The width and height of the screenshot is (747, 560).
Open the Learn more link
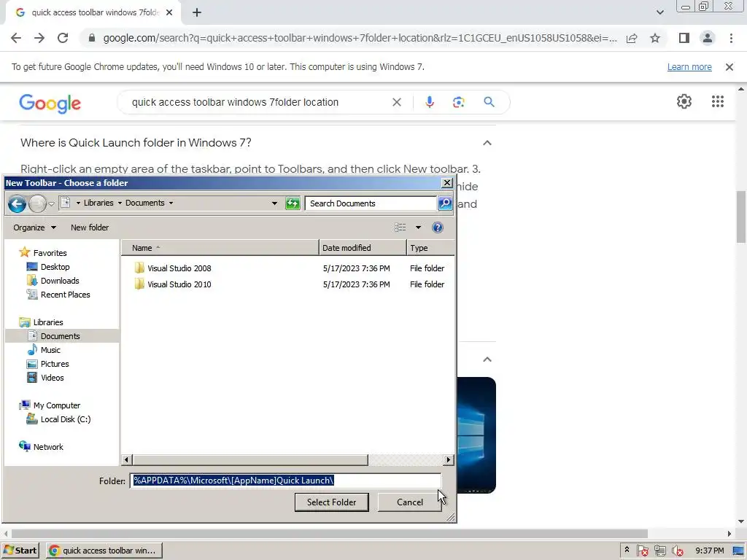[689, 67]
